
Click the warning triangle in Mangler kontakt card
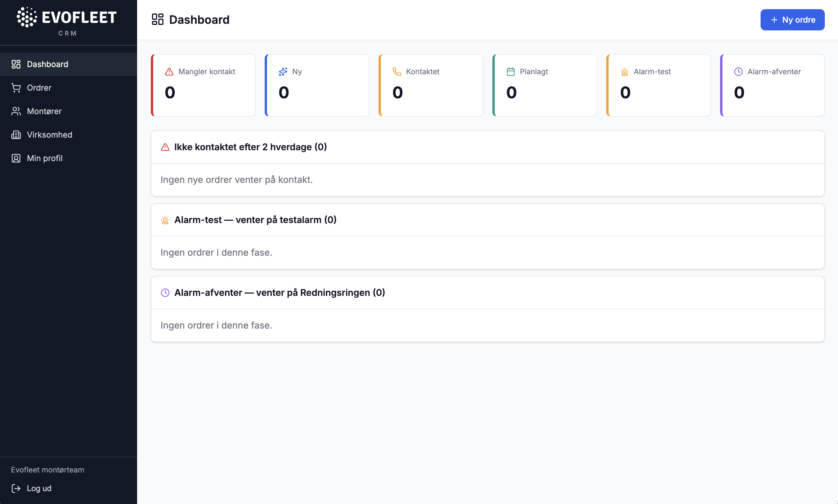point(169,72)
